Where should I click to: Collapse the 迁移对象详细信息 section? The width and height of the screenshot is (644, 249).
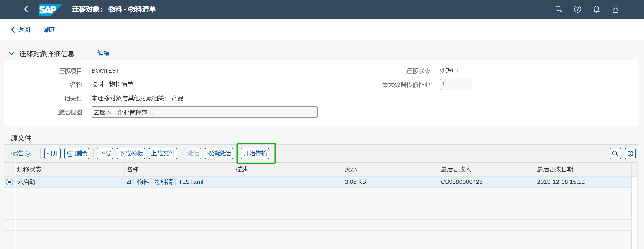[x=11, y=53]
